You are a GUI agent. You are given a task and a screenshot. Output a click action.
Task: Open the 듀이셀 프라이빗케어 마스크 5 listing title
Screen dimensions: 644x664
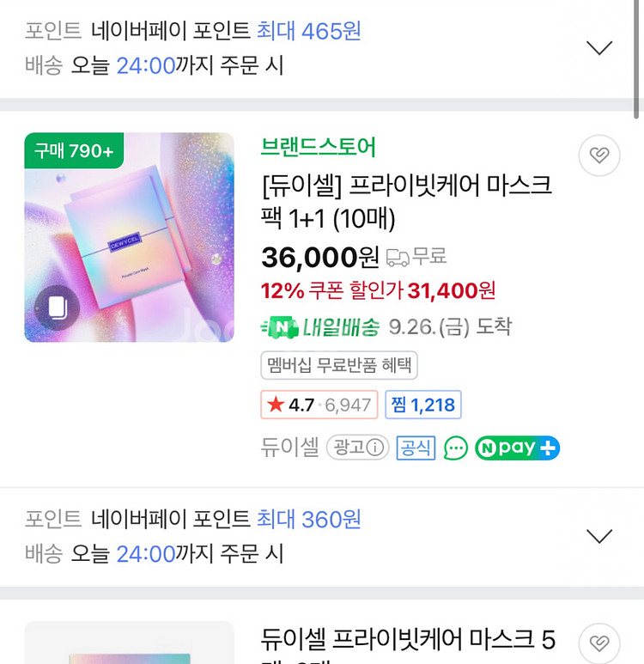tap(408, 640)
